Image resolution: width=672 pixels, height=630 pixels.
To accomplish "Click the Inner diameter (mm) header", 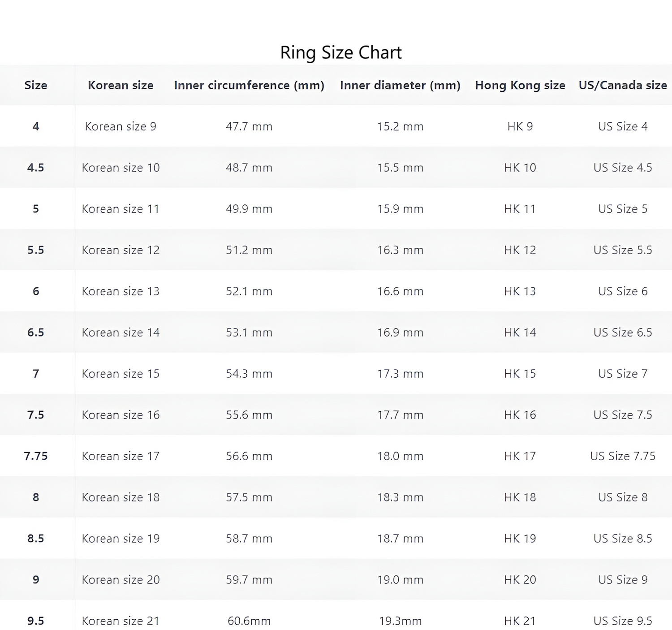I will click(400, 85).
